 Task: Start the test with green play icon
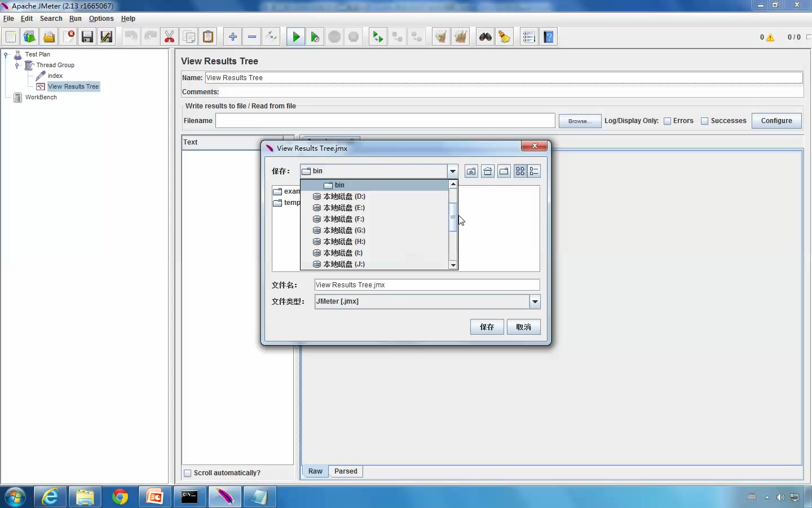point(296,37)
